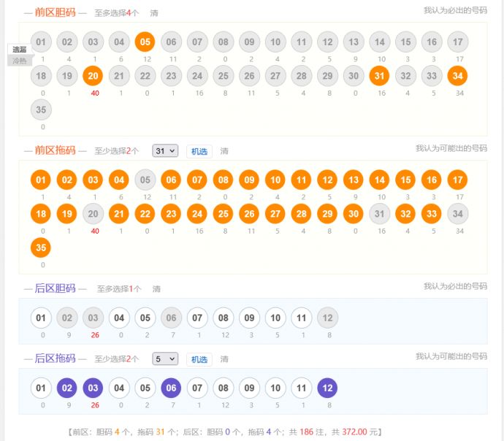Choose ball 11 in 后区胆码 section
Screen dimensions: 504x441
point(301,318)
